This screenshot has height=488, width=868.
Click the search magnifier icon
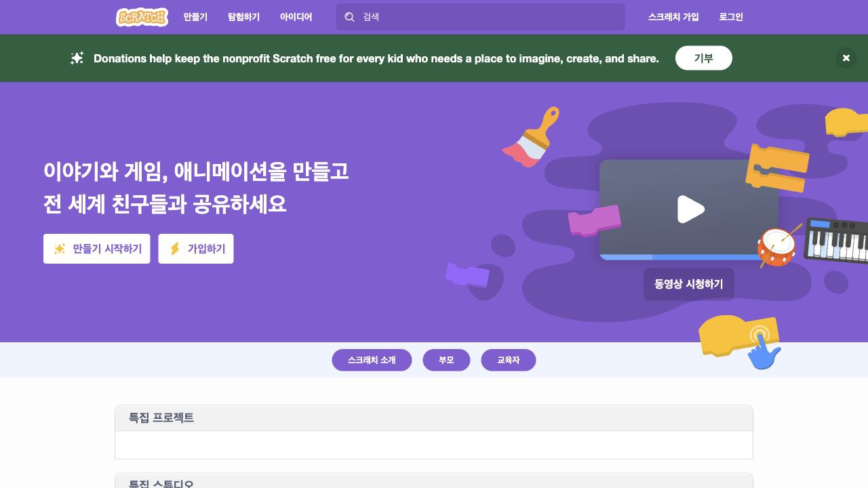pos(349,17)
